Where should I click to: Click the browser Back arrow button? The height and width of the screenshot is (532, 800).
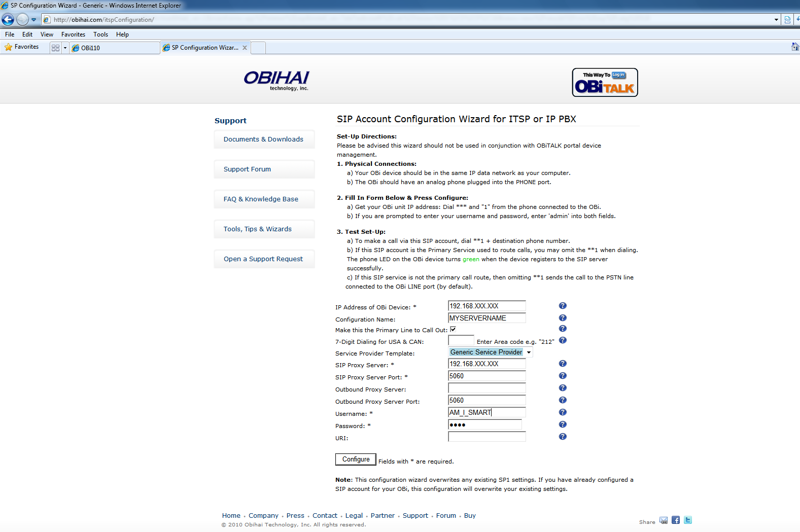coord(8,19)
